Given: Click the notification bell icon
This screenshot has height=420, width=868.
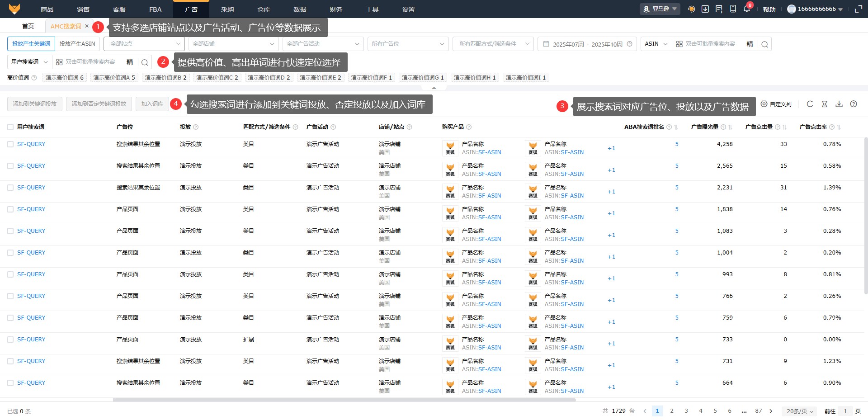Looking at the screenshot, I should click(746, 9).
